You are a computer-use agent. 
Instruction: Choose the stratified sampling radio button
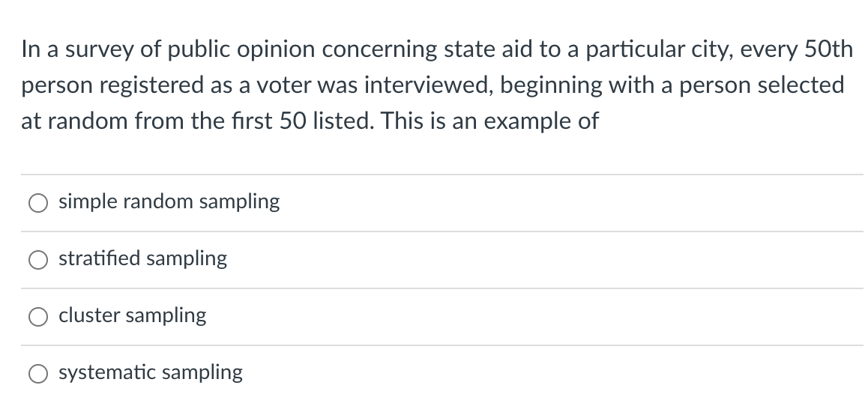pyautogui.click(x=38, y=260)
